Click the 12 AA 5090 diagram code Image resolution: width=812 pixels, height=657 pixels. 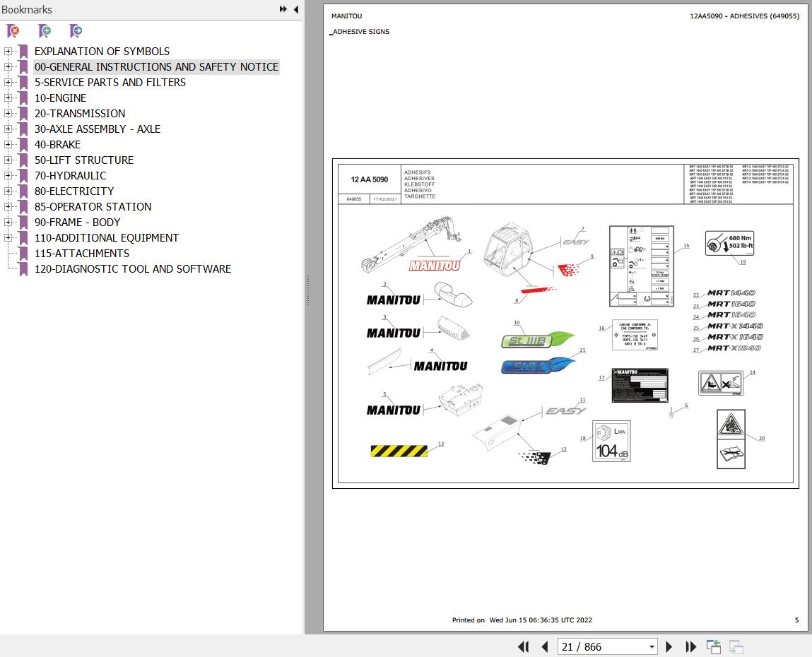(369, 179)
